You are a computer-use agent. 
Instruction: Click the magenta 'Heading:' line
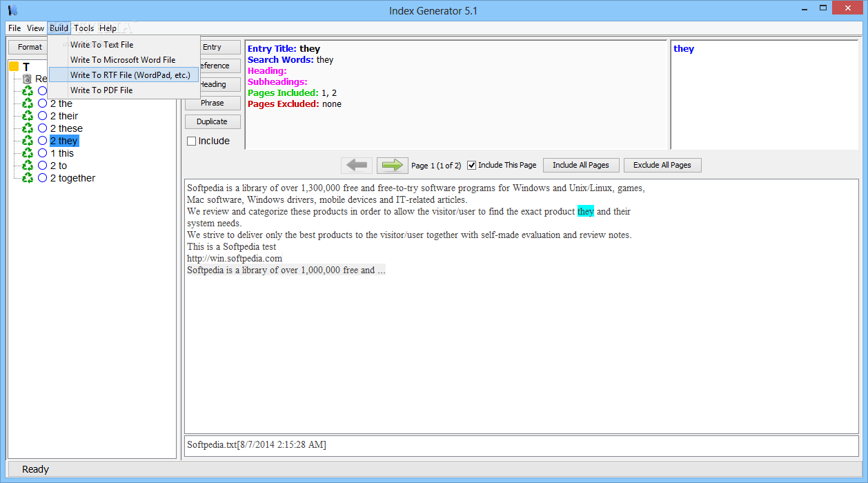[267, 70]
